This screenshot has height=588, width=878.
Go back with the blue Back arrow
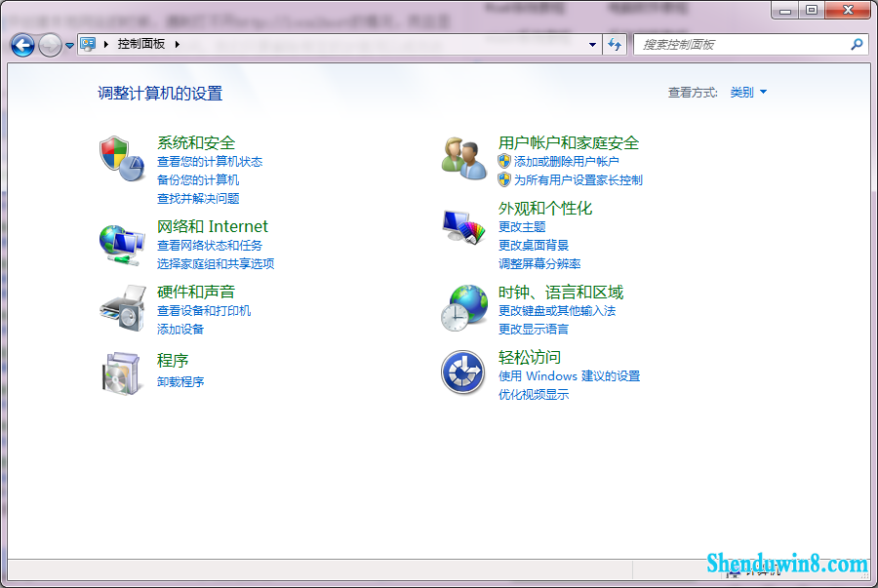coord(23,45)
